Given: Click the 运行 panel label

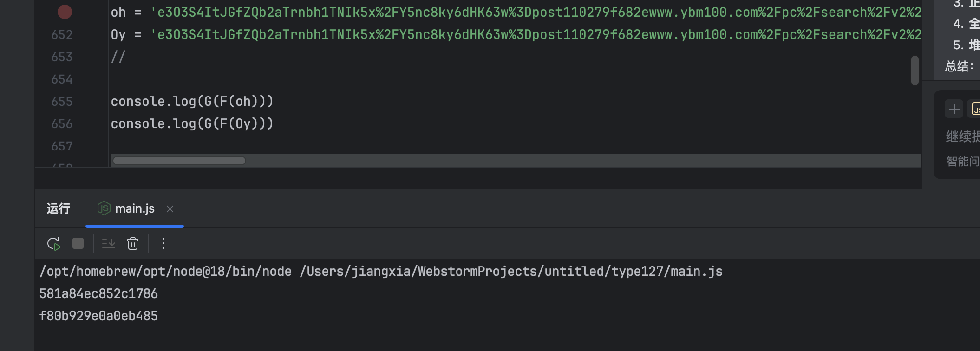Looking at the screenshot, I should [59, 208].
